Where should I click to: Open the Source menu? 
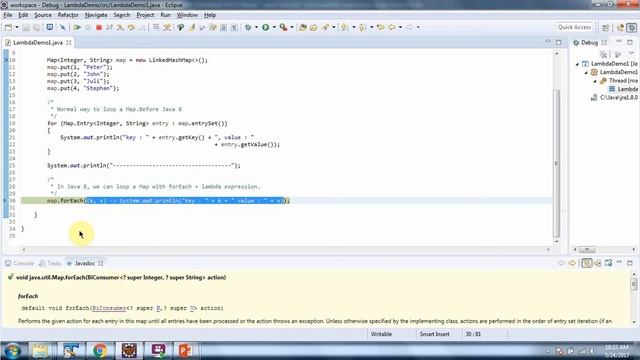coord(43,15)
